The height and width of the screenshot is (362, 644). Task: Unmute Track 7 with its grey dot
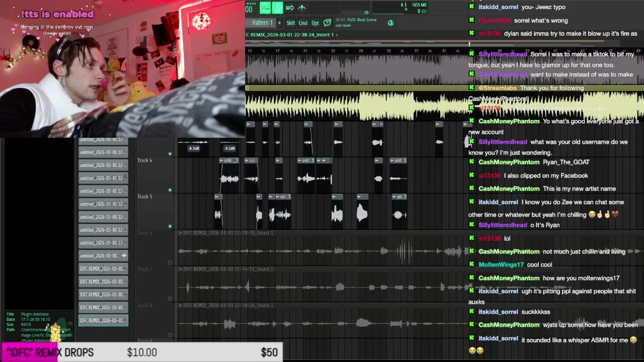pos(170,299)
